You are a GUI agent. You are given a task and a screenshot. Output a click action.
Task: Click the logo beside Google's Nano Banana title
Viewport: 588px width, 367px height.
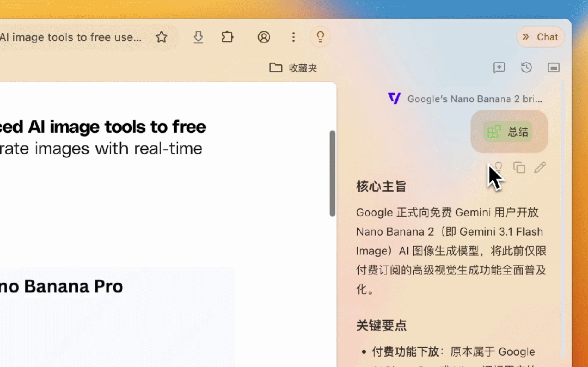[x=394, y=99]
